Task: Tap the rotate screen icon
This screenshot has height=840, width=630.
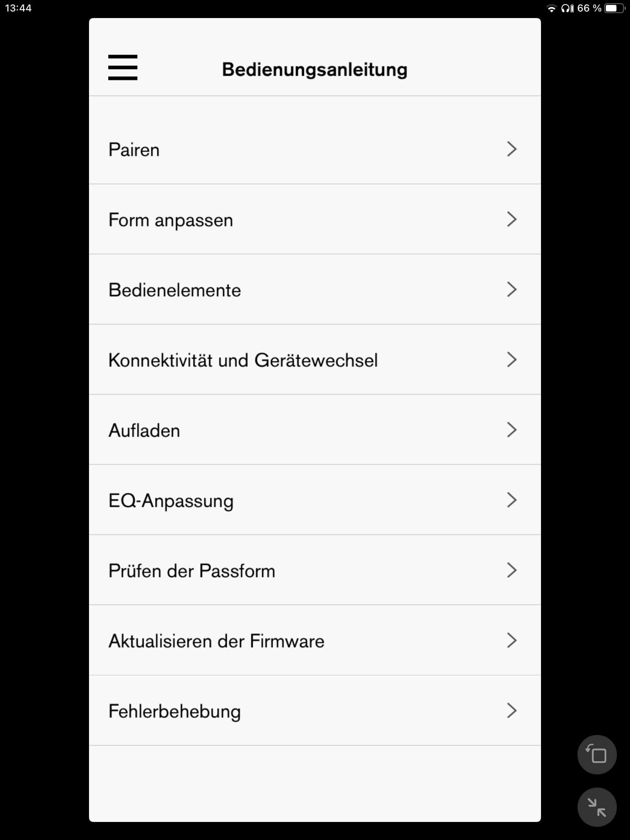Action: tap(597, 755)
